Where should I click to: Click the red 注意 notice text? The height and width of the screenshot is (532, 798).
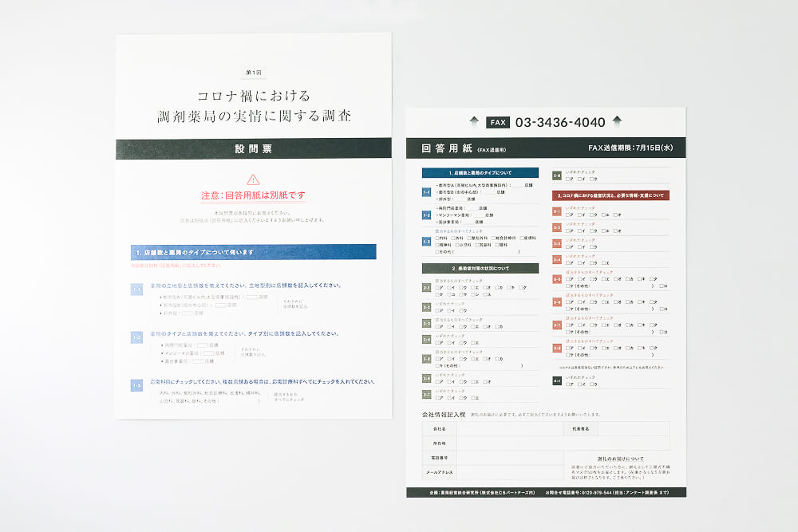tap(253, 196)
